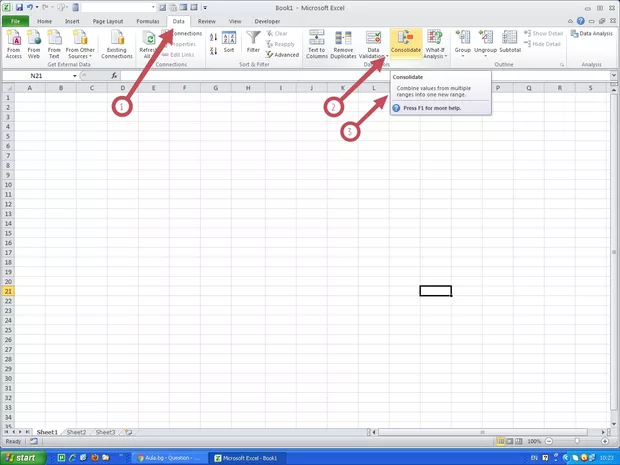The height and width of the screenshot is (465, 620).
Task: Save workbook from Quick Access Toolbar
Action: pyautogui.click(x=19, y=8)
